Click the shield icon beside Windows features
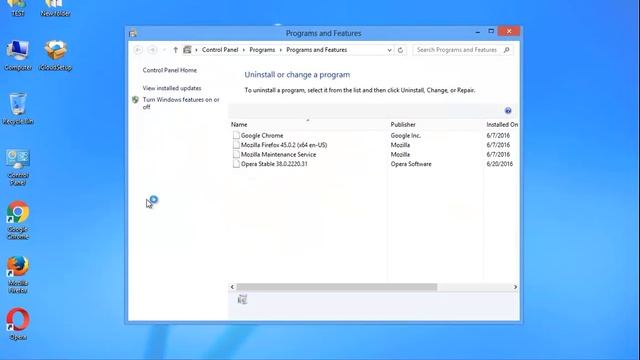This screenshot has width=640, height=360. 136,100
